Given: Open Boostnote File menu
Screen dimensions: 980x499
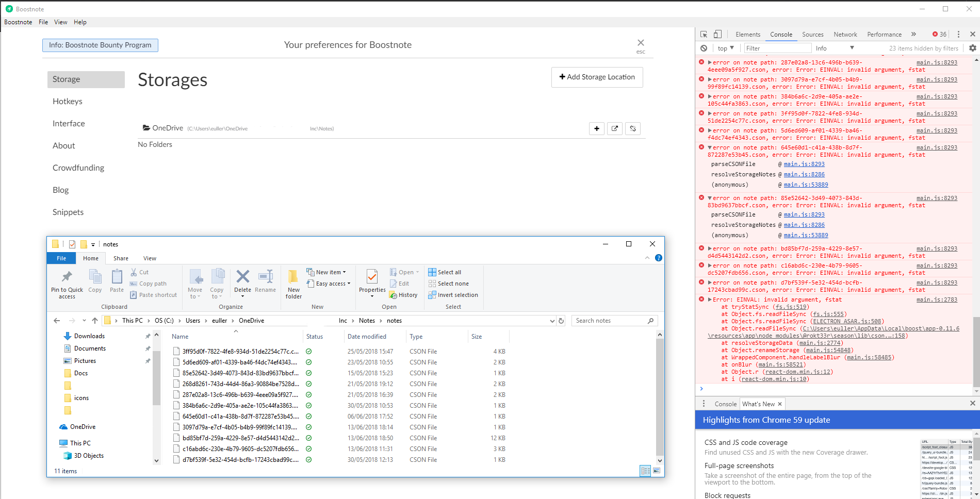Looking at the screenshot, I should [43, 22].
